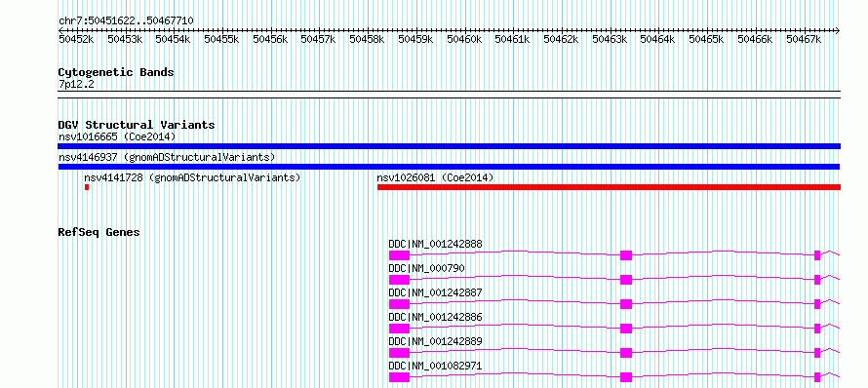
Task: Click the 50467k ruler position
Action: tap(804, 39)
